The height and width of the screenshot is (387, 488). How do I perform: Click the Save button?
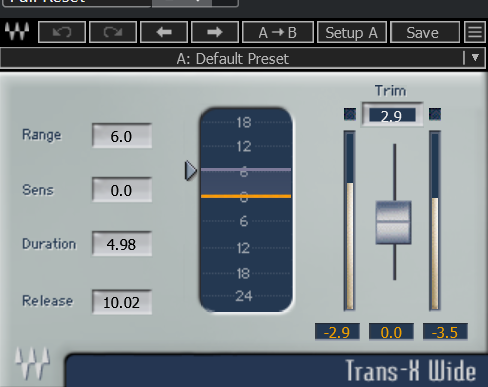coord(425,32)
